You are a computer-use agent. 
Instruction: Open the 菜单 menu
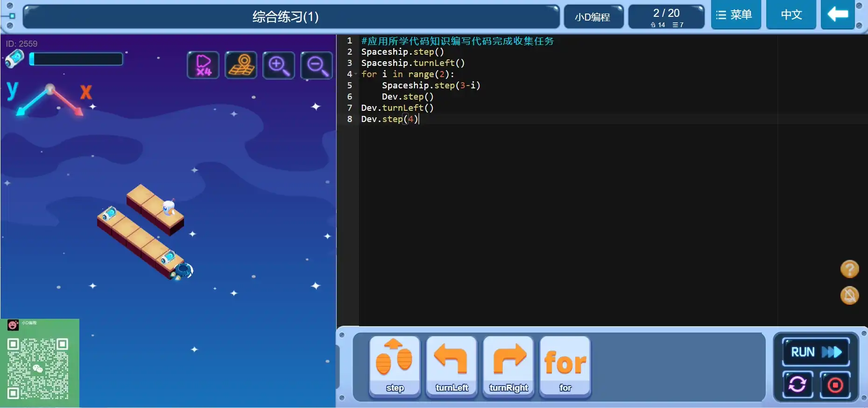point(735,15)
